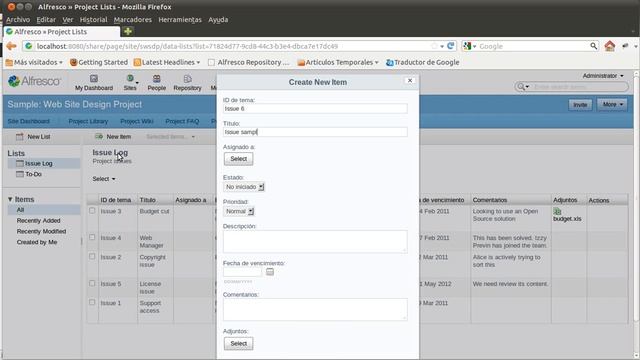Check the checkbox for Issue 2
The height and width of the screenshot is (360, 640).
click(92, 256)
